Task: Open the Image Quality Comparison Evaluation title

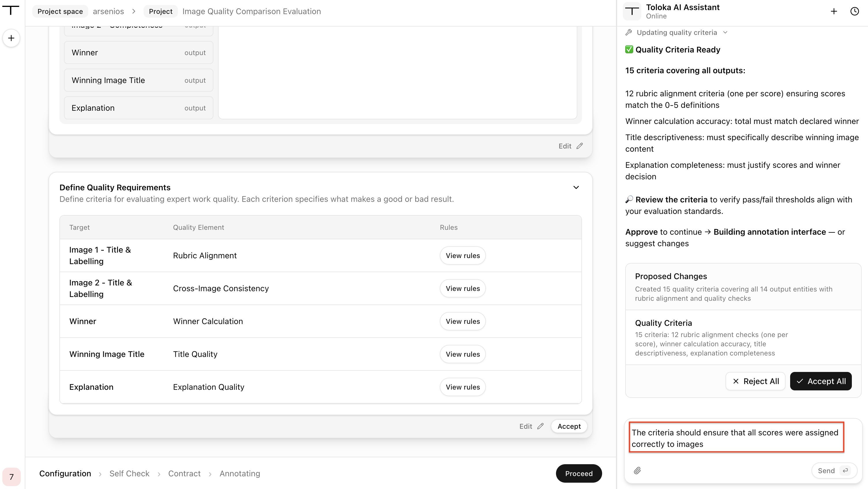Action: click(252, 12)
